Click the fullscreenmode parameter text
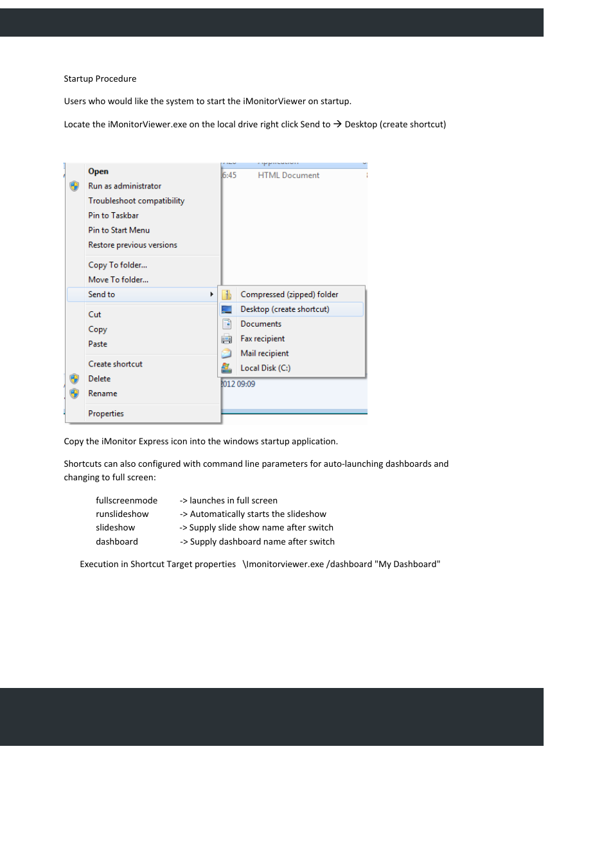The image size is (613, 868). [x=127, y=501]
